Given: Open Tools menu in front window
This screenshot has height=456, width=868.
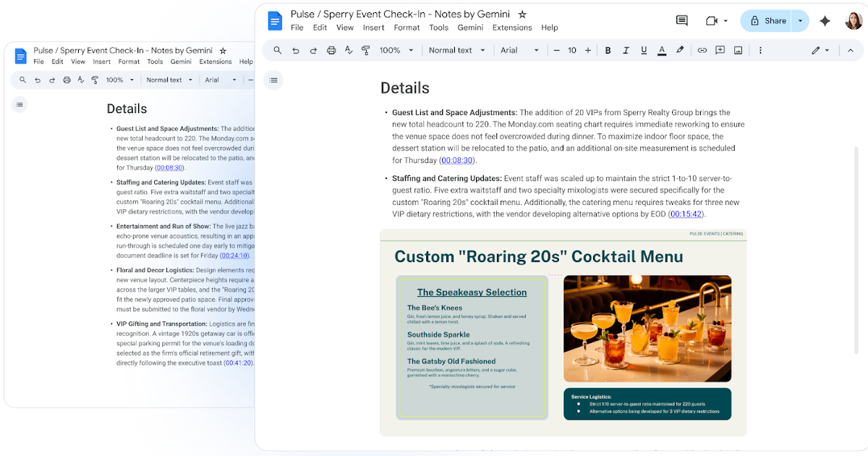Looking at the screenshot, I should click(439, 28).
